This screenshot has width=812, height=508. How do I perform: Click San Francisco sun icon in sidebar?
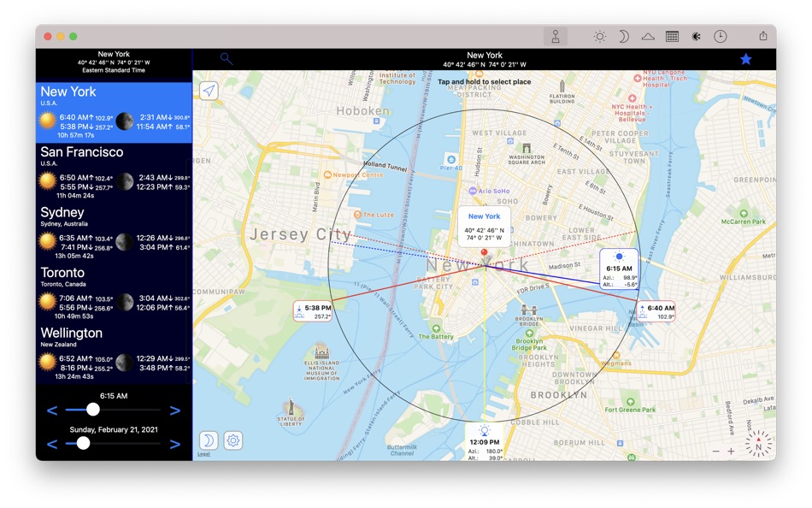point(48,181)
